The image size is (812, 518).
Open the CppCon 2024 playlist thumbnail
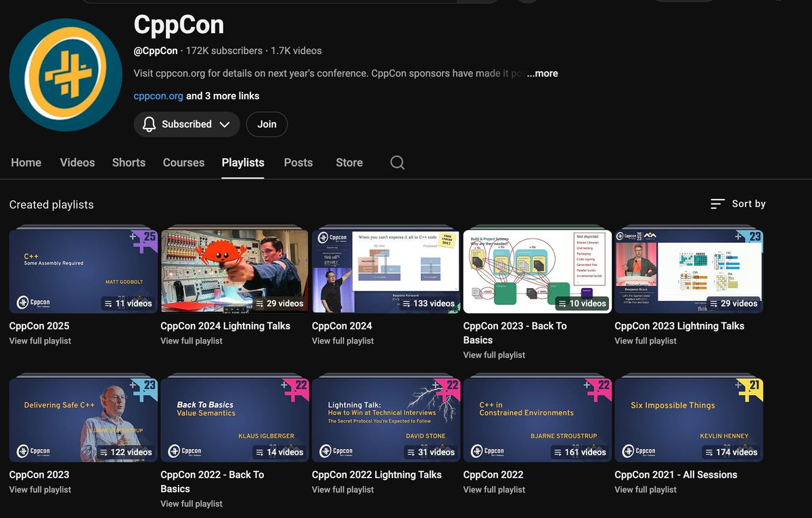click(x=386, y=271)
